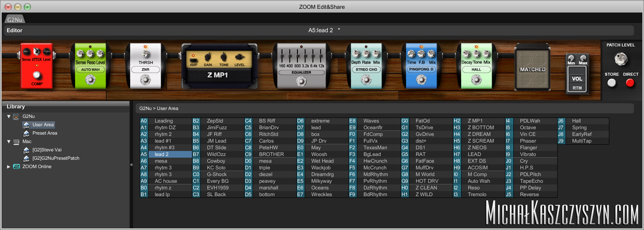
Task: Open User Area in the Library tree
Action: (x=43, y=125)
